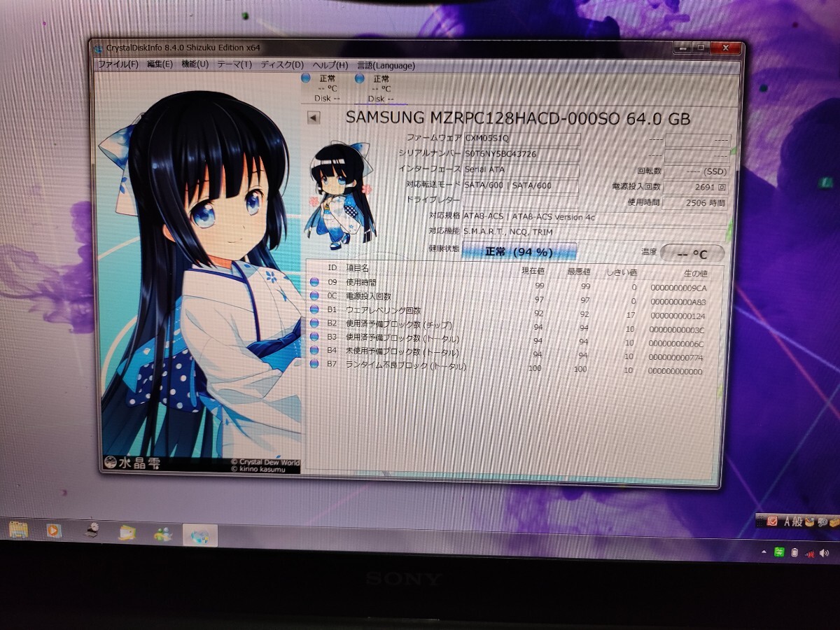Click the 水晶雫 logo in the artwork
Viewport: 840px width, 630px height.
pyautogui.click(x=132, y=463)
